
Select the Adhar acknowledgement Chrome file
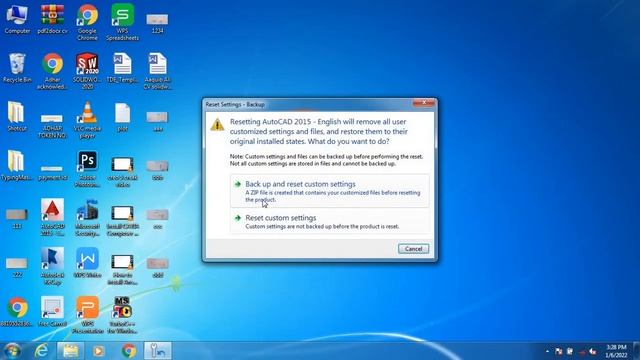point(52,72)
